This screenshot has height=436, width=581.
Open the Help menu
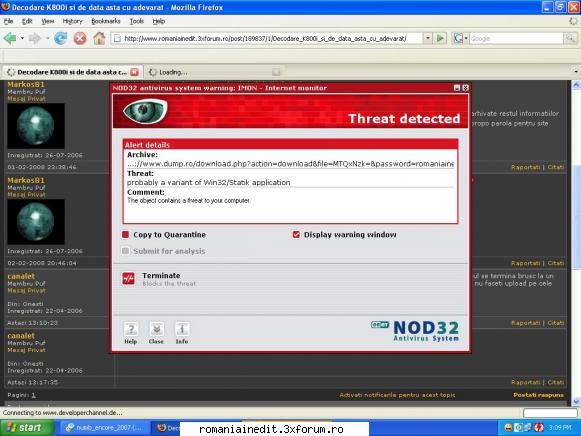pos(159,21)
